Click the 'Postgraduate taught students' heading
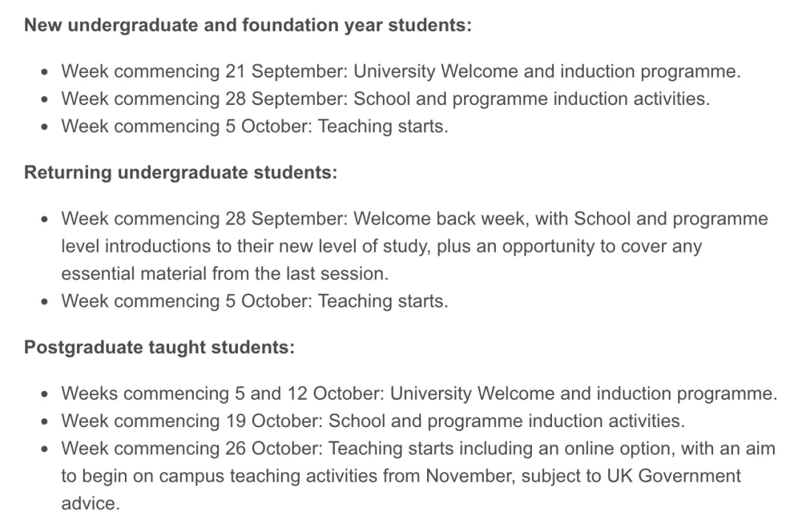Viewport: 798px width, 532px height. 160,347
